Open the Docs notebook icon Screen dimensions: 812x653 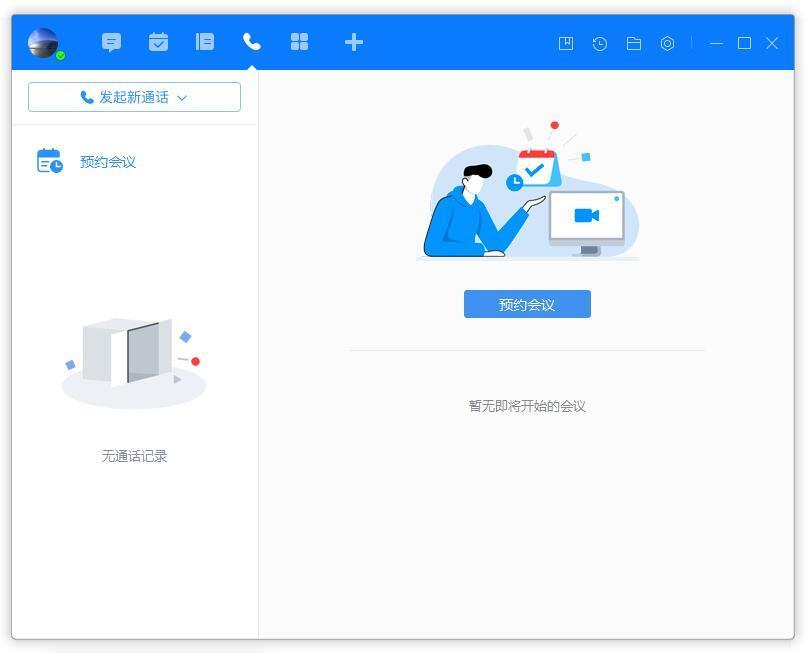[x=205, y=42]
